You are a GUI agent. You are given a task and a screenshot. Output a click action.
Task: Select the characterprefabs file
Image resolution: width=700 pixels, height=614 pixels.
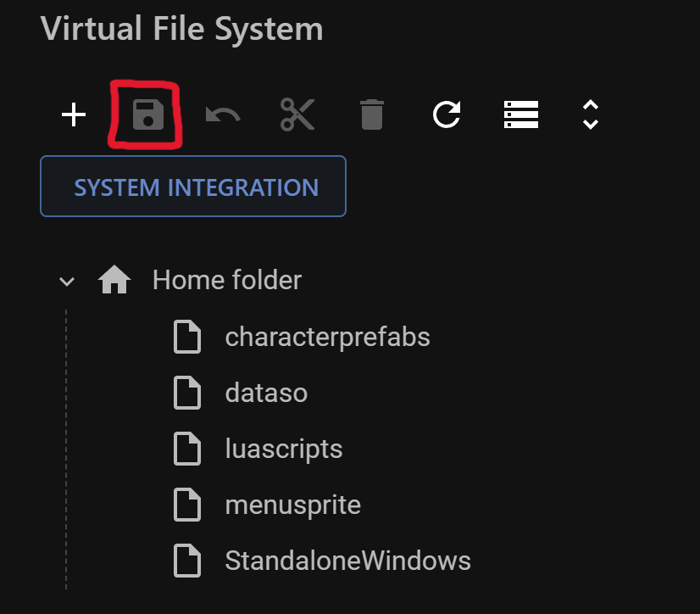pos(327,337)
